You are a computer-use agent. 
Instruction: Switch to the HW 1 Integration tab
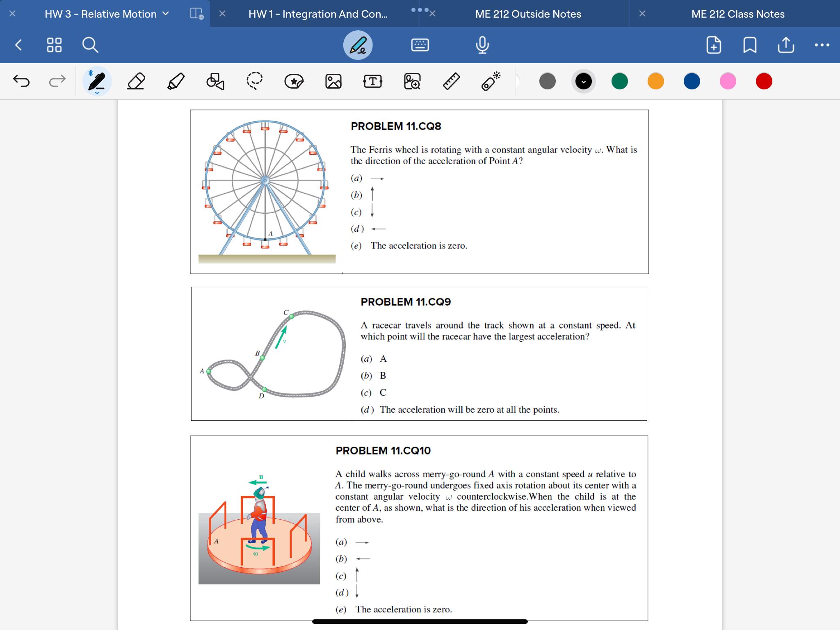[317, 14]
